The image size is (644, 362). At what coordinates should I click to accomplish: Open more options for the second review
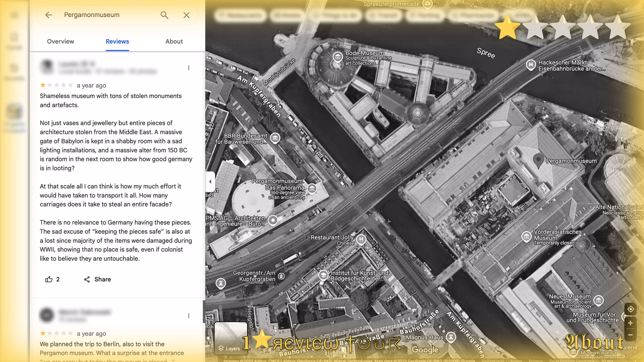tap(189, 316)
